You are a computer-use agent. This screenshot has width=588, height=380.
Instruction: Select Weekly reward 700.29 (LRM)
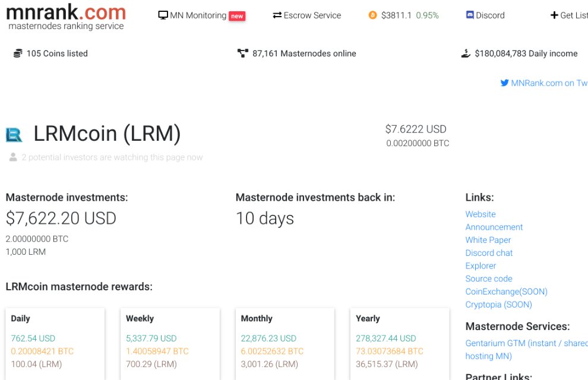coord(151,364)
